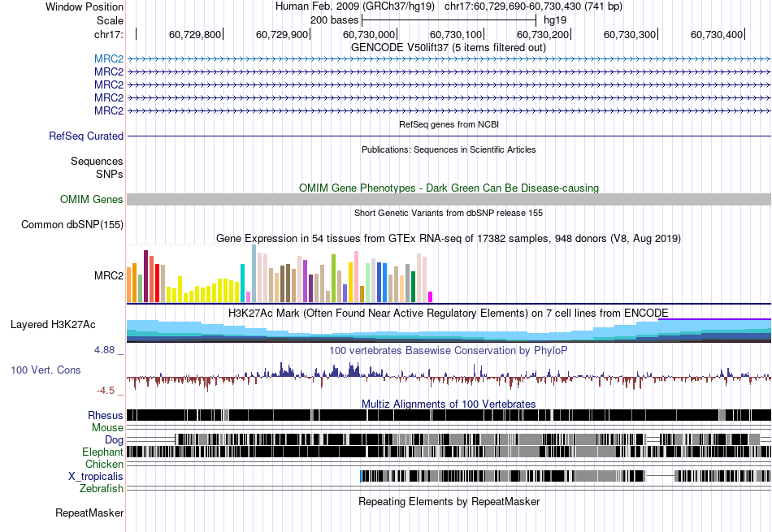The width and height of the screenshot is (772, 532).
Task: Click '100 vertebrates Basewise Conservation by PhyloP' title
Action: [449, 350]
